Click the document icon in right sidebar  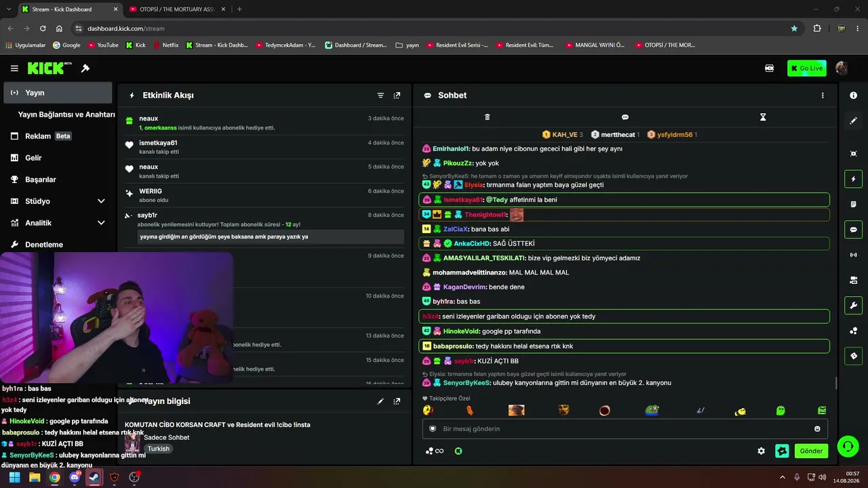pyautogui.click(x=854, y=204)
